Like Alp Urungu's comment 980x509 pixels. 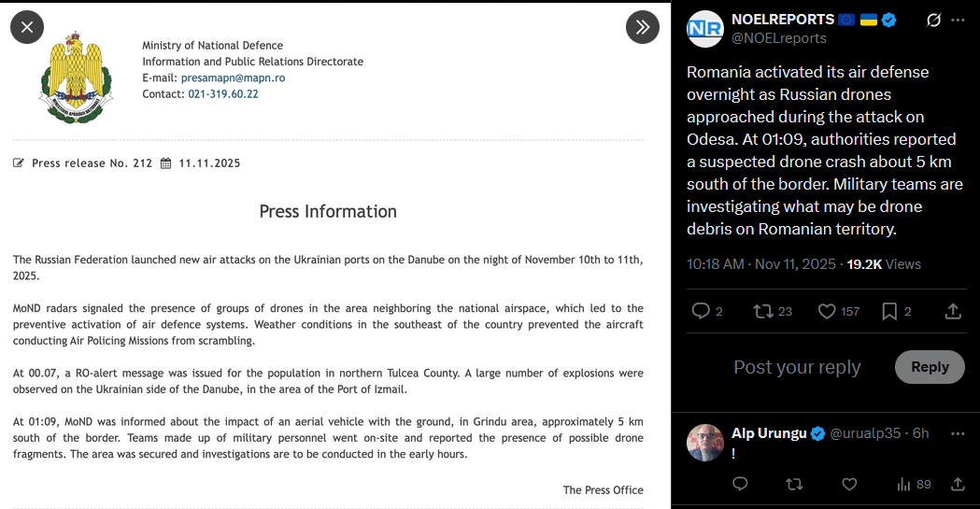pos(849,484)
